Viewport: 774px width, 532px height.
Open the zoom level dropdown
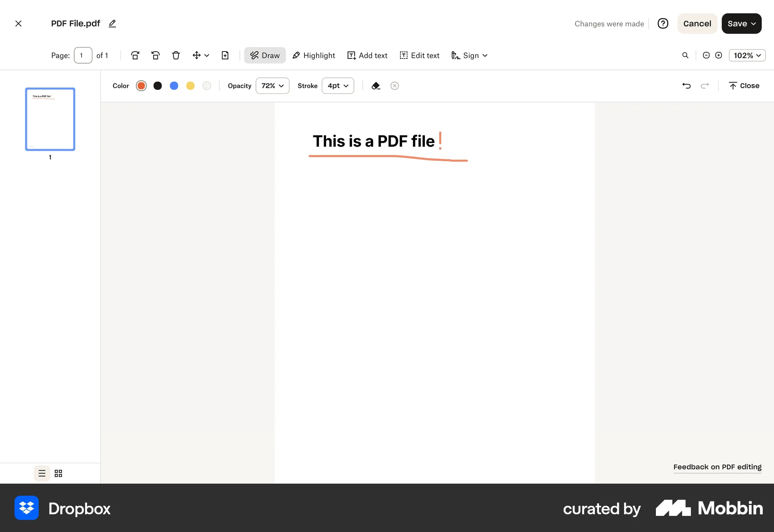coord(747,55)
